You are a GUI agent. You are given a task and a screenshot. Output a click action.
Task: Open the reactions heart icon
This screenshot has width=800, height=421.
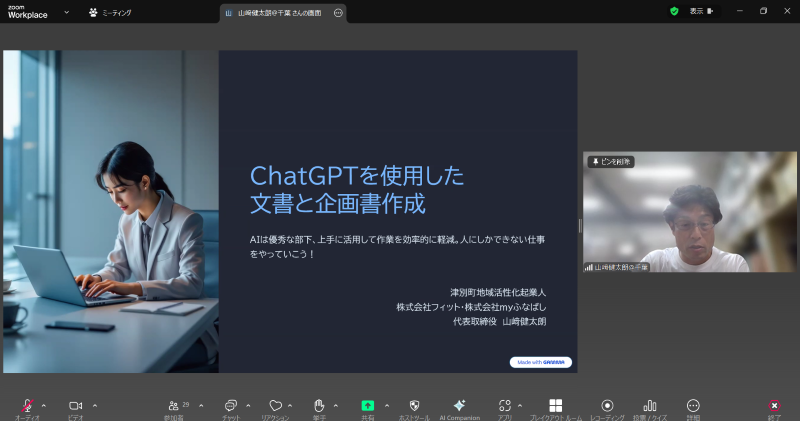coord(275,405)
